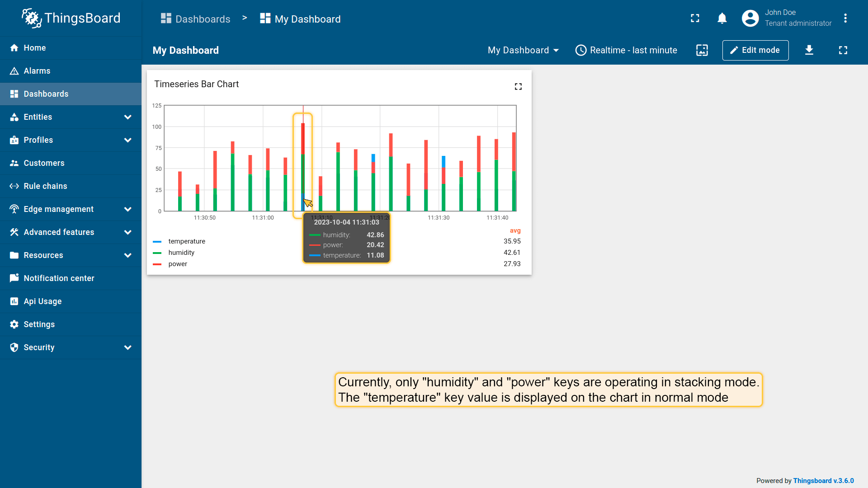
Task: Click the notifications bell icon
Action: pyautogui.click(x=722, y=19)
